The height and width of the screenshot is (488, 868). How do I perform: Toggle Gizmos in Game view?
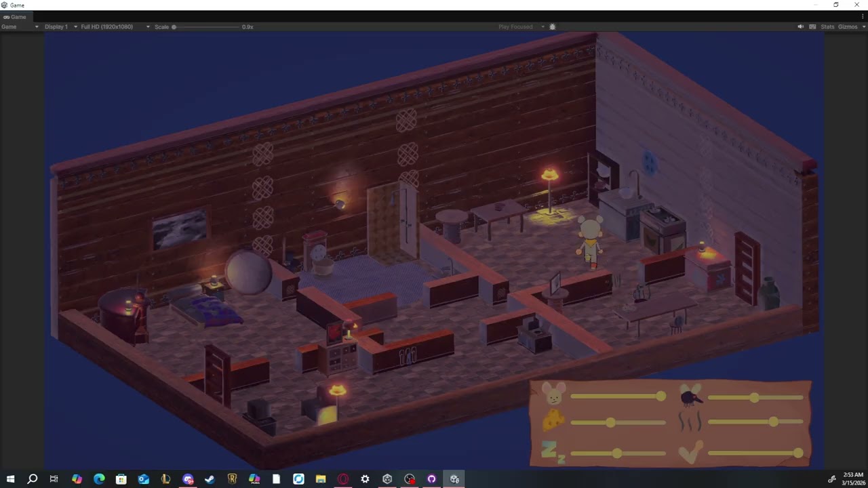pos(848,26)
